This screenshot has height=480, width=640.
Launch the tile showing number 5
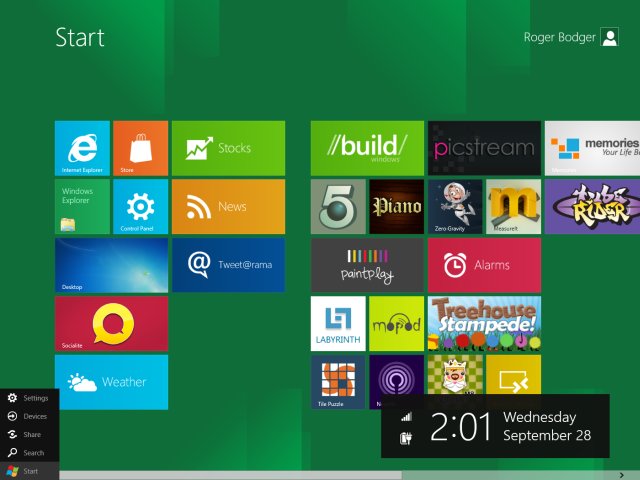[338, 207]
